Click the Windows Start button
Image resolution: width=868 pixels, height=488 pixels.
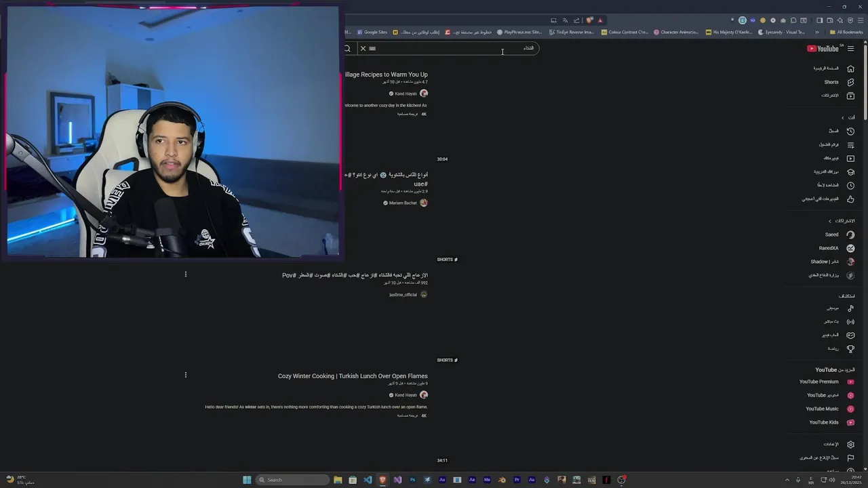click(x=247, y=480)
